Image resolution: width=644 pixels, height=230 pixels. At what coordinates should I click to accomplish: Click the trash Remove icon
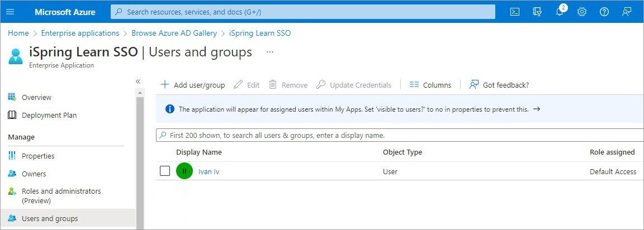[x=273, y=84]
